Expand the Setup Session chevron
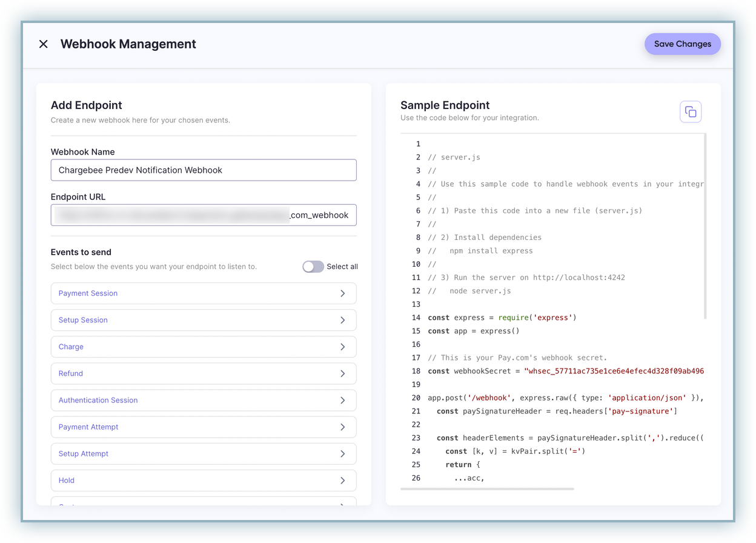 (x=342, y=320)
